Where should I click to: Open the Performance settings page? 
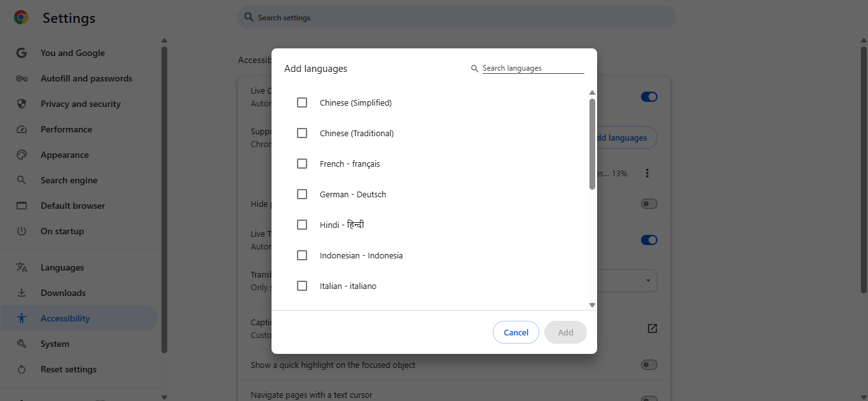click(x=79, y=129)
